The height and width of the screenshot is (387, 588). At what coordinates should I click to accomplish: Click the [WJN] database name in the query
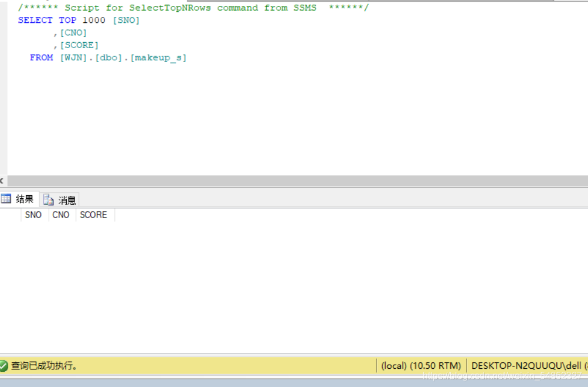tap(73, 57)
